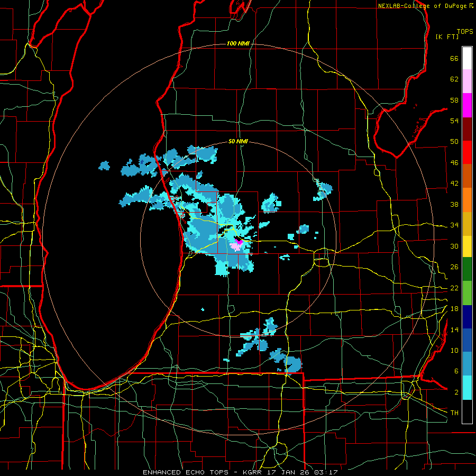476x476 pixels.
Task: Click the legend value "22"
Action: (454, 288)
